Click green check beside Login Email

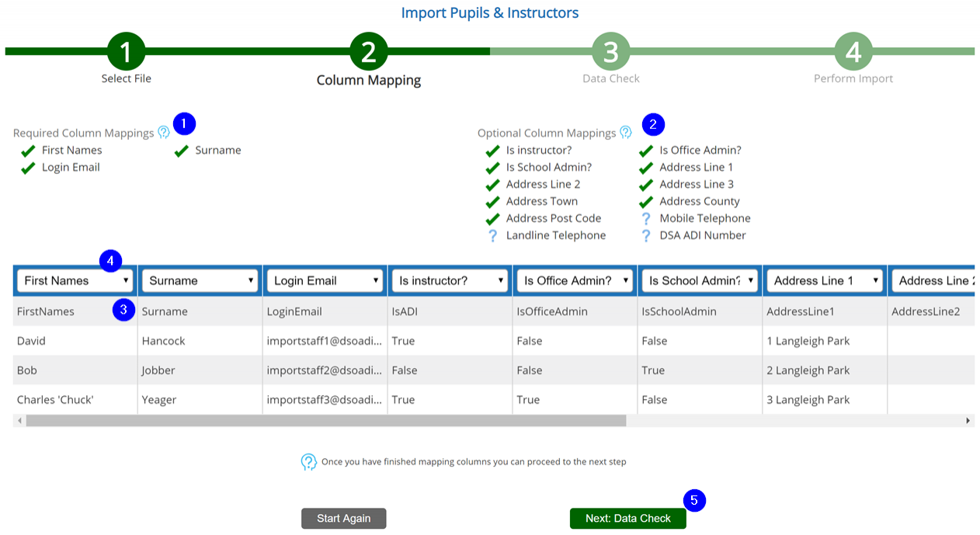[x=28, y=168]
